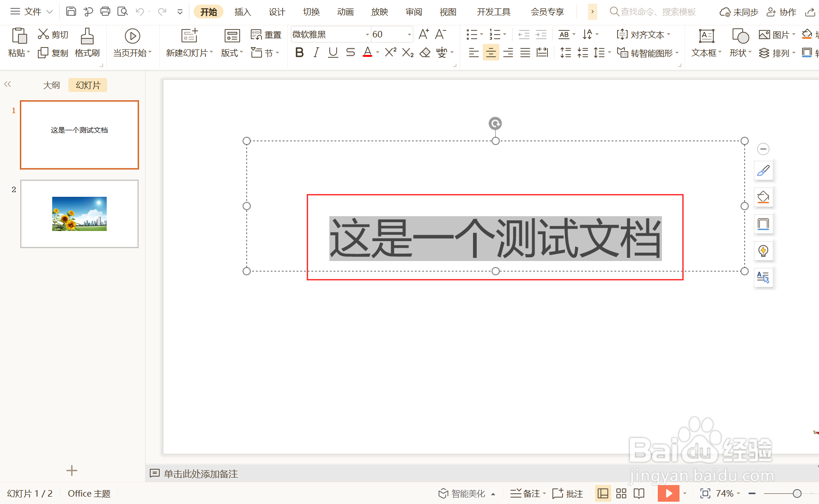Switch to the Insert (插入) tab
Image resolution: width=819 pixels, height=504 pixels.
click(243, 12)
